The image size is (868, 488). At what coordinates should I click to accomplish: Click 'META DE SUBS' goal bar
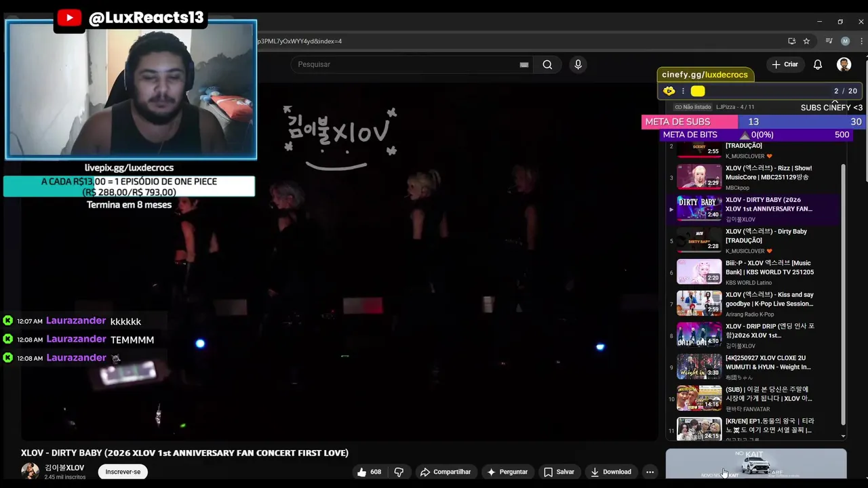753,122
